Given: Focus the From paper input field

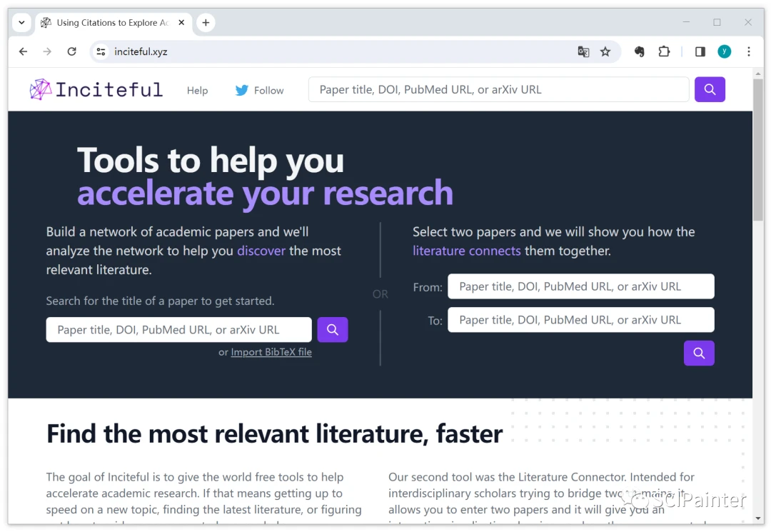Looking at the screenshot, I should tap(580, 286).
